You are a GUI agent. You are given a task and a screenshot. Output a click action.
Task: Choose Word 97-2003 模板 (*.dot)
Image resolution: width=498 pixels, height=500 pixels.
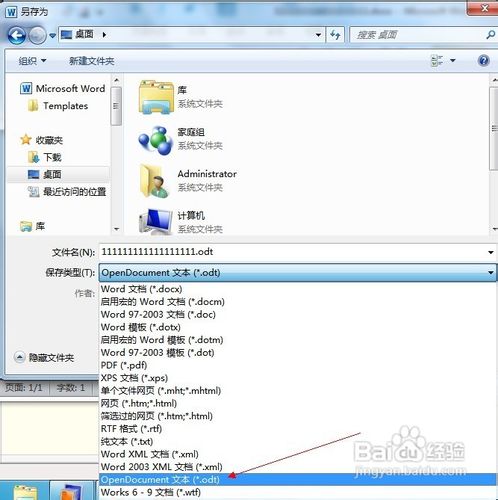tap(297, 352)
